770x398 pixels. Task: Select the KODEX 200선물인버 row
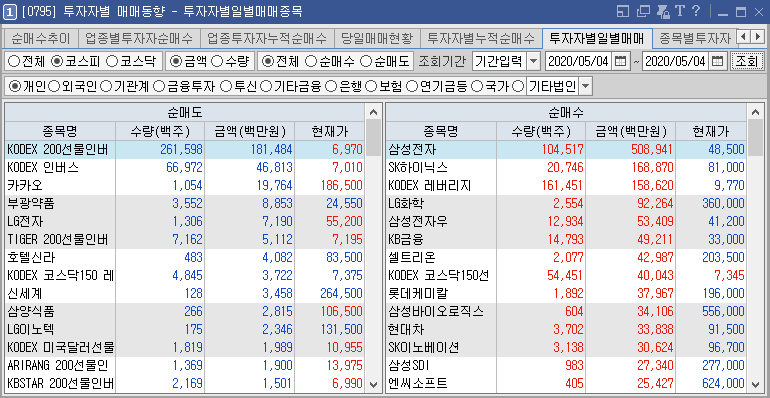(x=185, y=149)
